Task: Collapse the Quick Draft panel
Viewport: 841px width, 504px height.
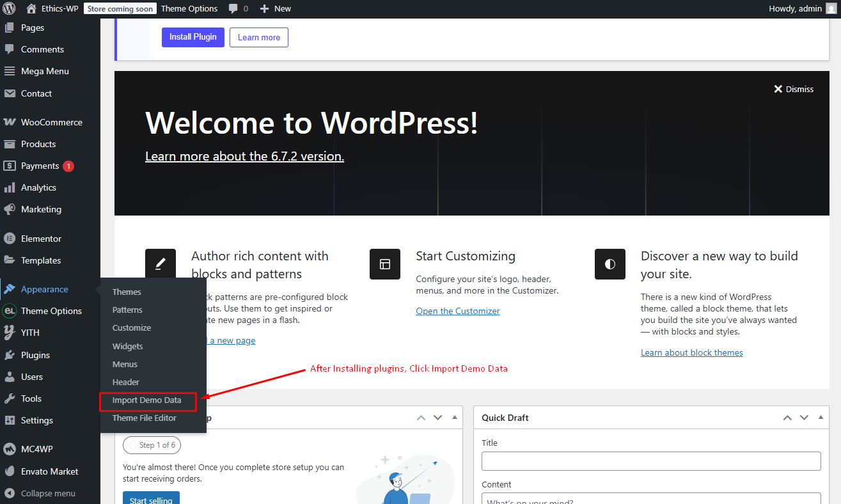Action: pyautogui.click(x=821, y=418)
